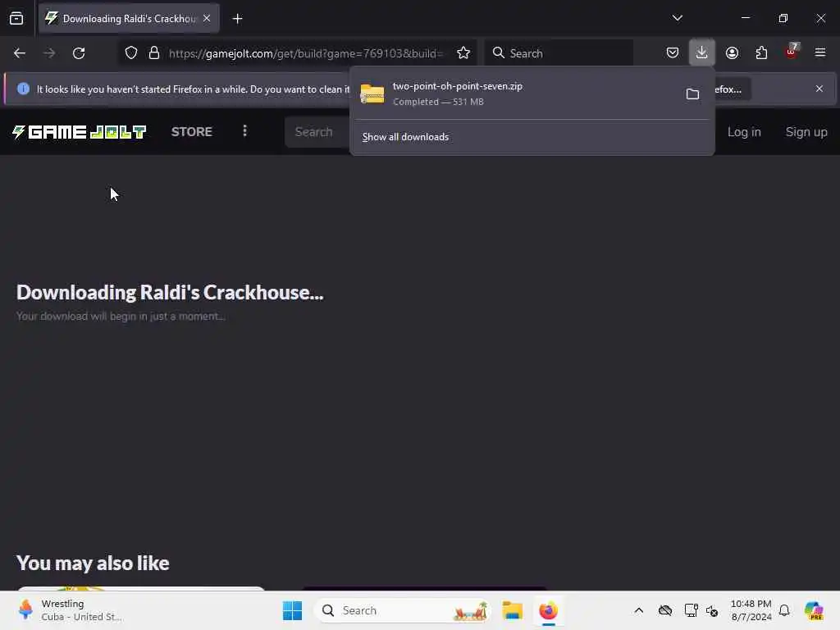Open the Firefox account icon
The height and width of the screenshot is (630, 840).
[732, 52]
